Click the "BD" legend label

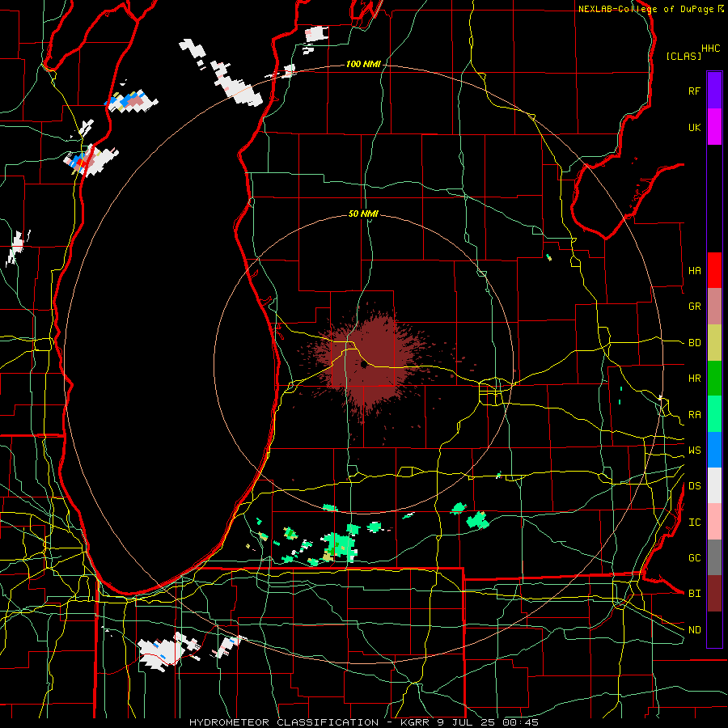click(694, 343)
